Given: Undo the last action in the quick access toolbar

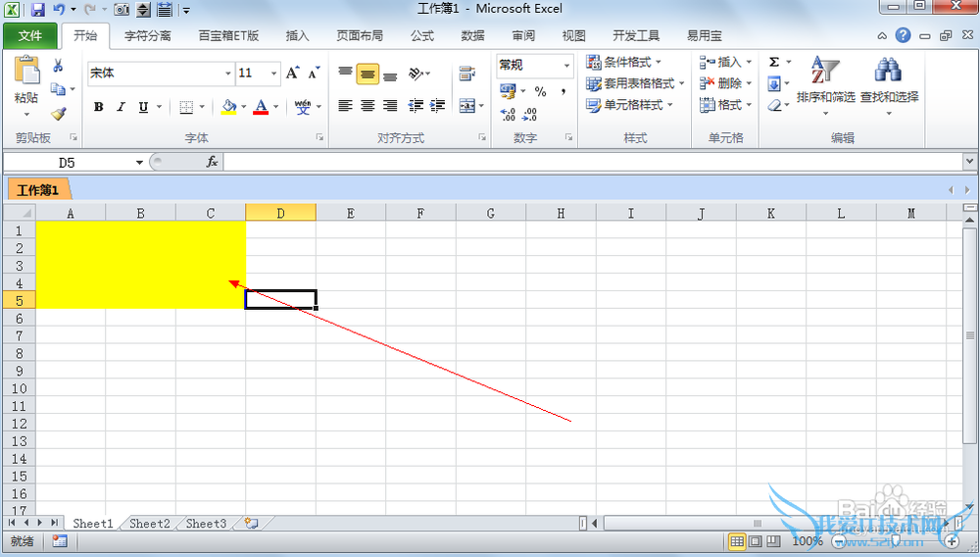Looking at the screenshot, I should click(60, 10).
